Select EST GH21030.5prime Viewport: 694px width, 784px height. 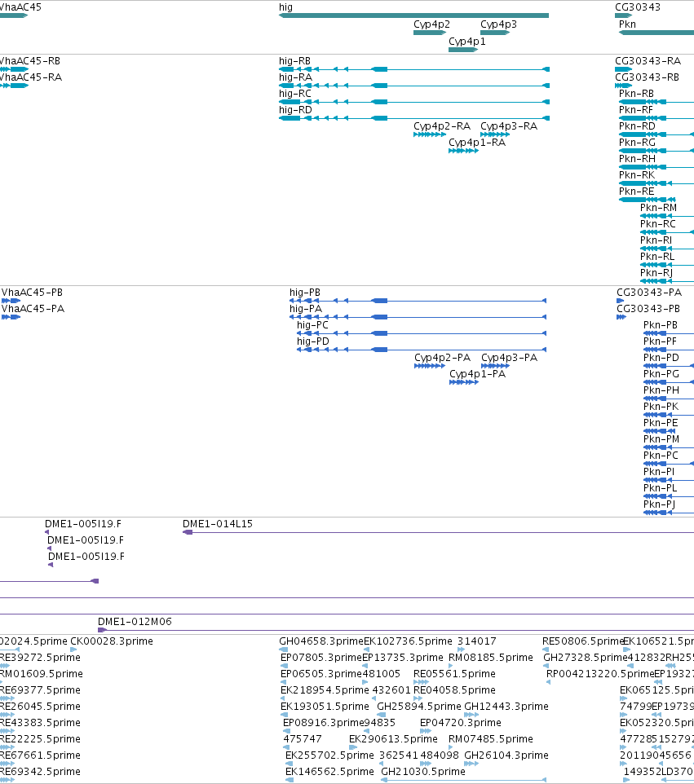463,780
